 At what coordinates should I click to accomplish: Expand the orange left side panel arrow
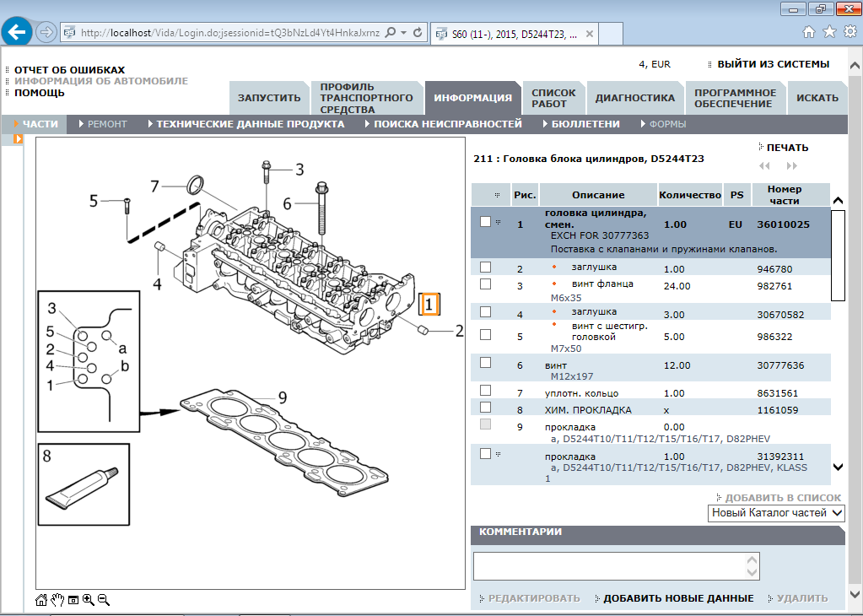point(18,139)
